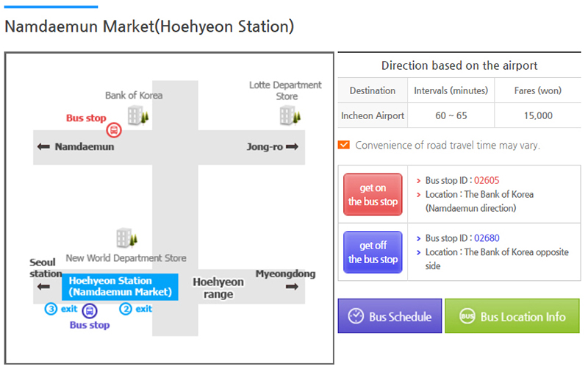
Task: Click the clock icon on Bus Schedule
Action: (356, 316)
